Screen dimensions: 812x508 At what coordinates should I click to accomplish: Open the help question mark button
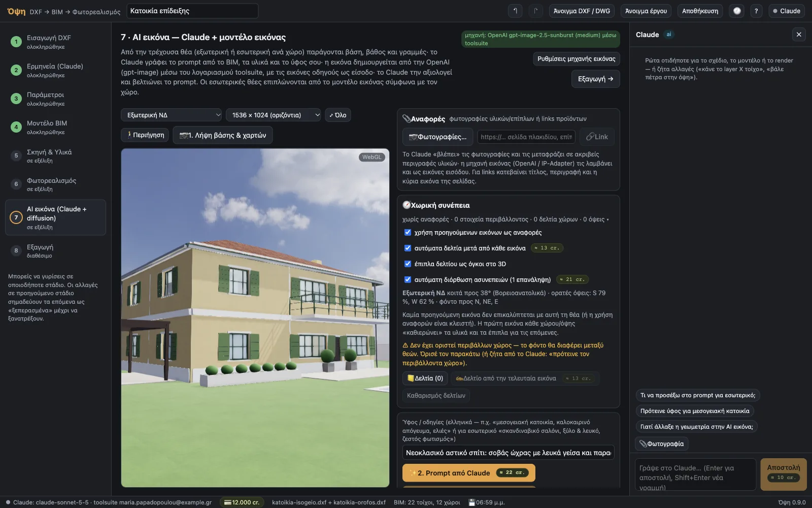pyautogui.click(x=756, y=11)
